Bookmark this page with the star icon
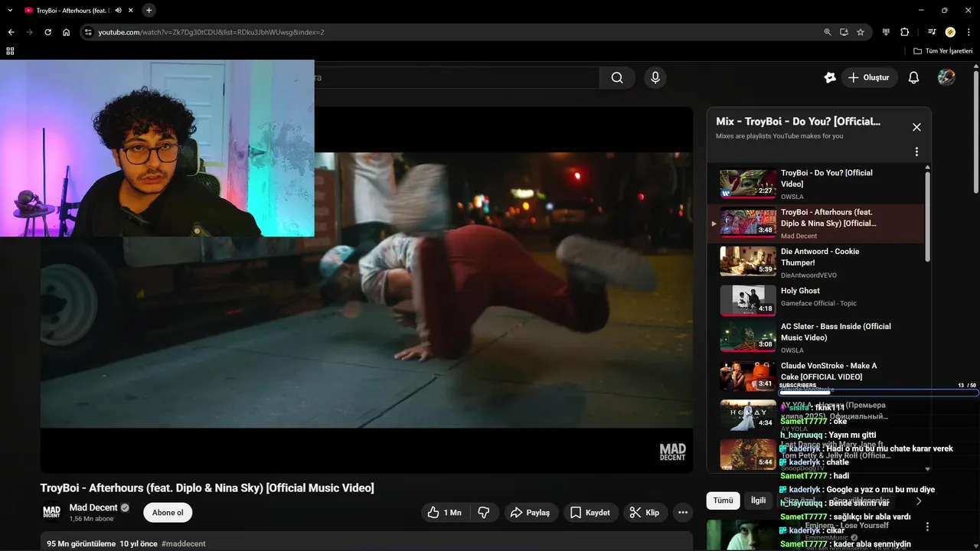This screenshot has width=980, height=551. coord(861,32)
